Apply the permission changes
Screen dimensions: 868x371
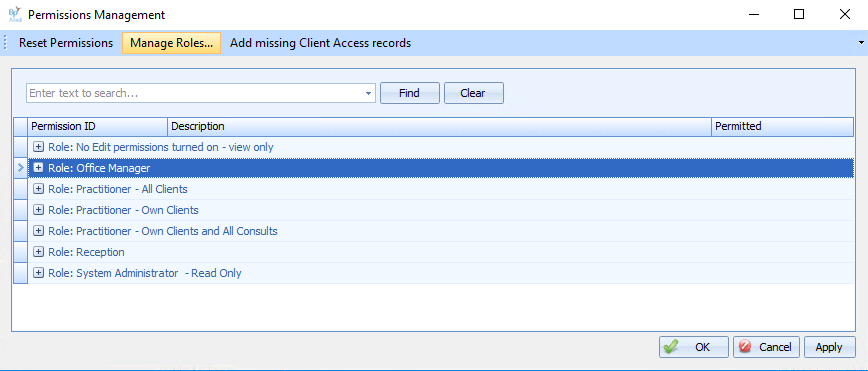[x=829, y=347]
